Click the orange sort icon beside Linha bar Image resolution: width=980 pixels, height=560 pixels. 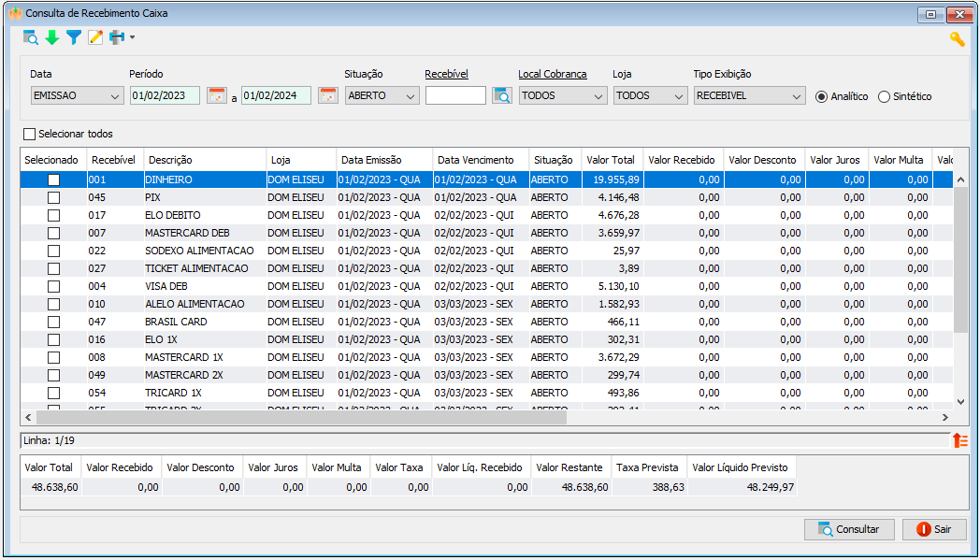point(959,440)
